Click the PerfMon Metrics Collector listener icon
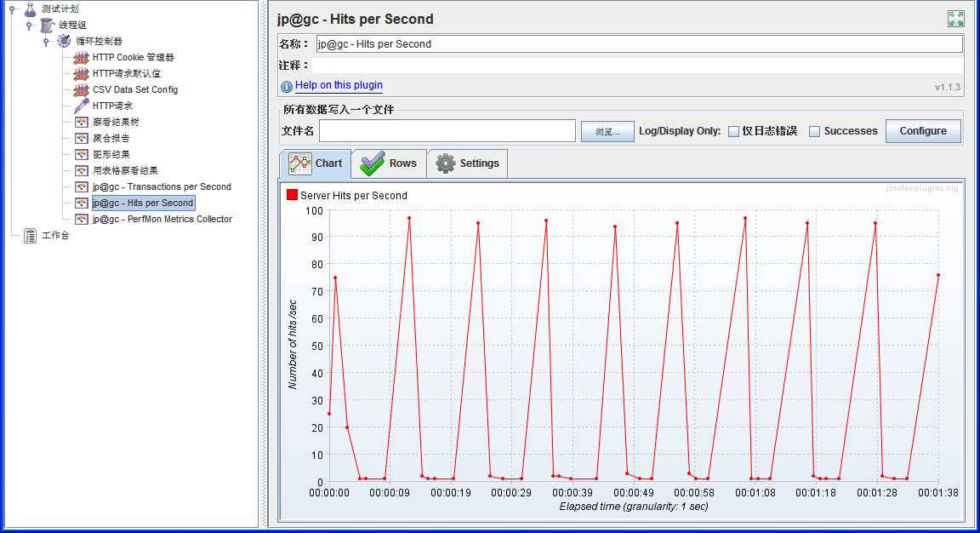The width and height of the screenshot is (980, 533). point(81,219)
